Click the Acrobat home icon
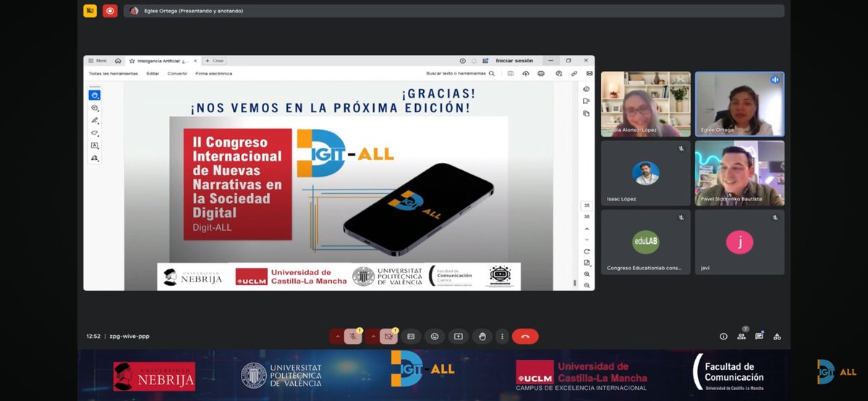This screenshot has height=401, width=868. click(x=118, y=61)
